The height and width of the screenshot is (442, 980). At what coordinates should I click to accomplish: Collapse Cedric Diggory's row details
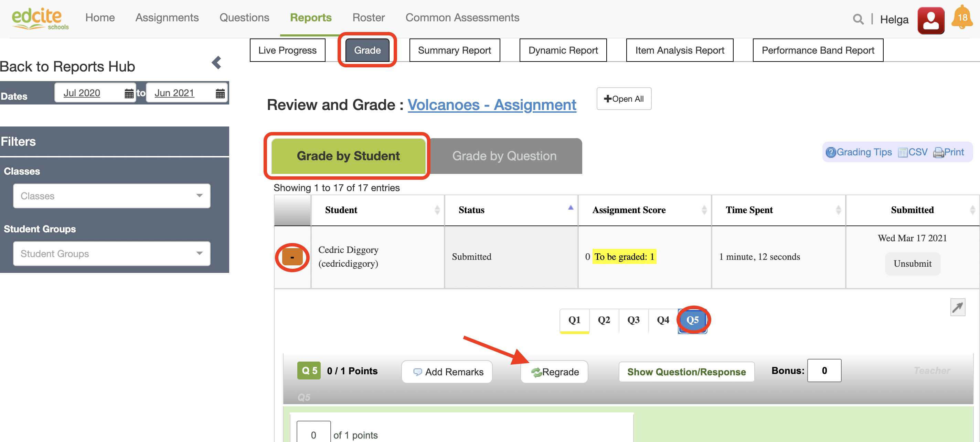click(x=292, y=257)
